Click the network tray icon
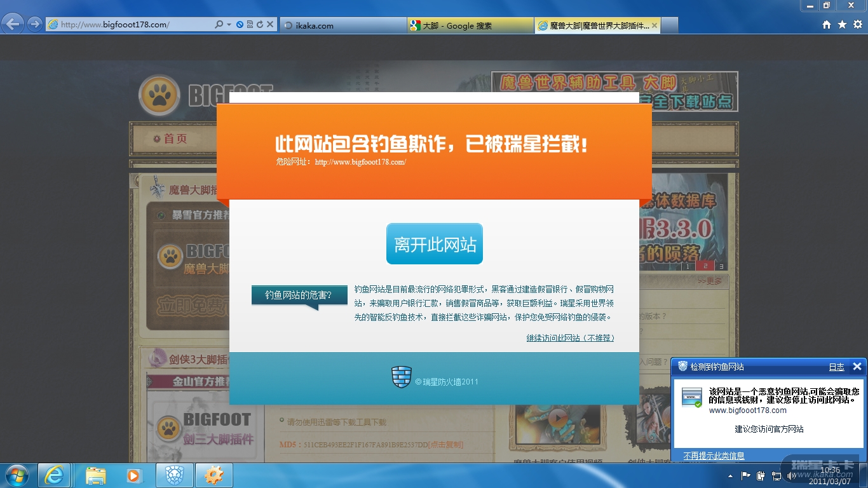 pyautogui.click(x=776, y=475)
